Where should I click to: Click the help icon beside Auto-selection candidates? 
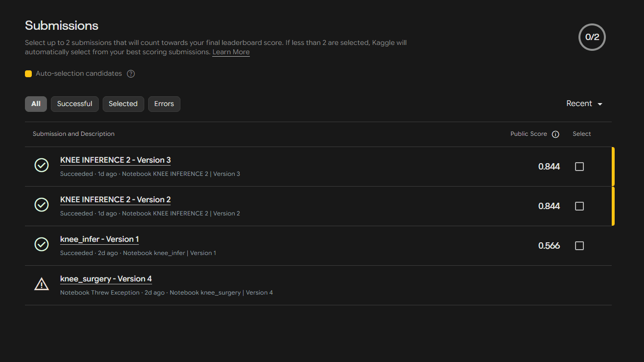click(x=131, y=74)
